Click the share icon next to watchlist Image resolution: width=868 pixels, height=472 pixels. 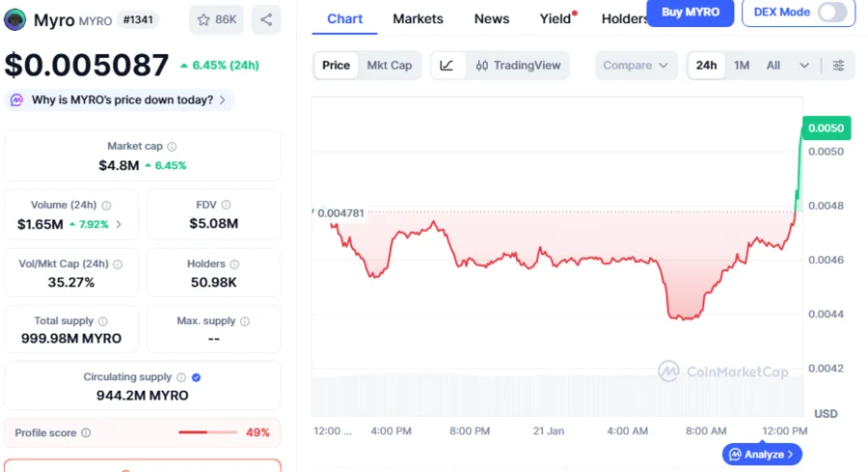pos(266,19)
